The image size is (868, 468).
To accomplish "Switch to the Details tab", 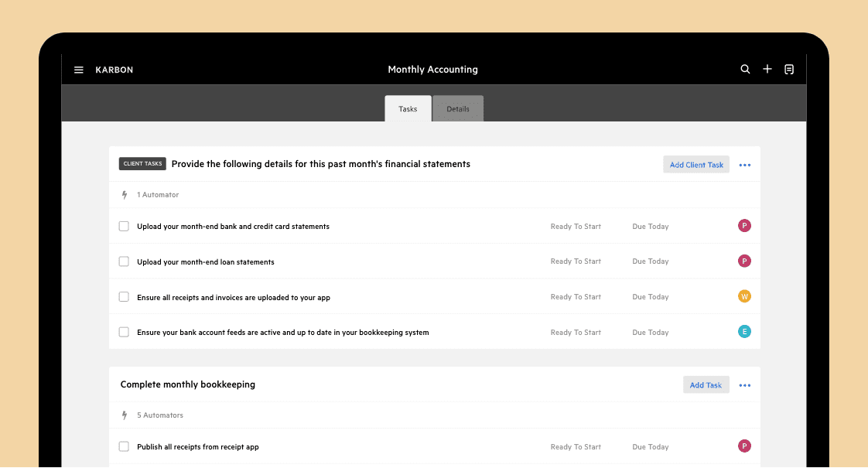I will click(x=458, y=109).
